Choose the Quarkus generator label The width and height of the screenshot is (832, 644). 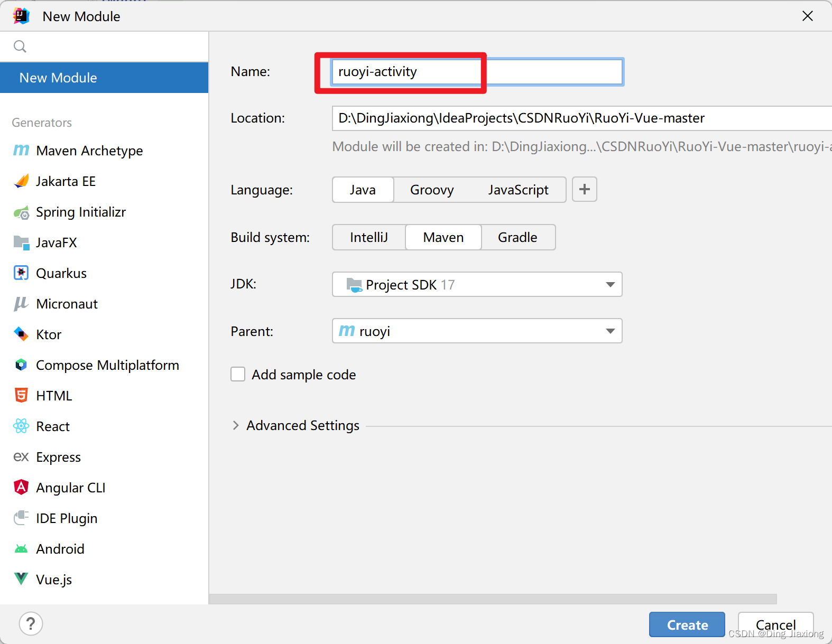[x=61, y=274]
